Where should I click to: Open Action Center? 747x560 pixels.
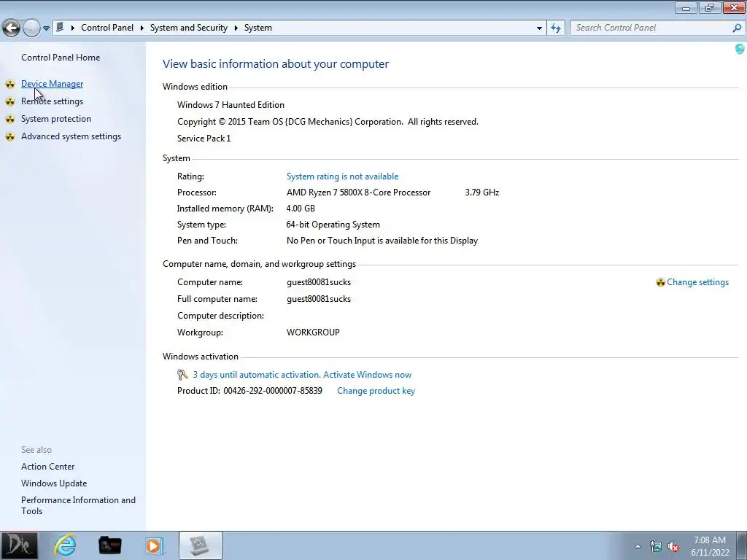tap(47, 467)
